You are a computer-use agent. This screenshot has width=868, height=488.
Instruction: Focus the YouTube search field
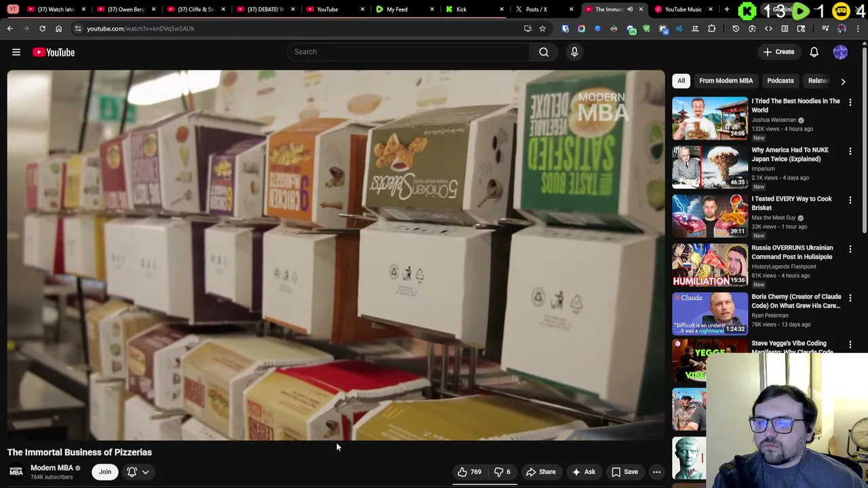[x=408, y=52]
